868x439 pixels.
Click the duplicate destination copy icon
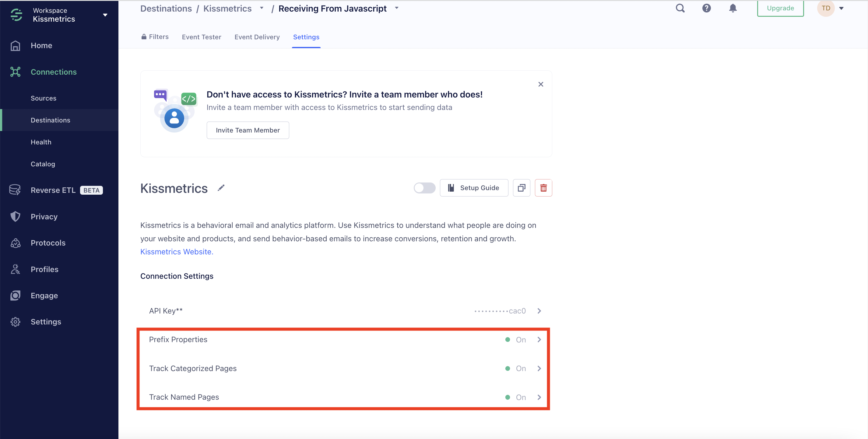[521, 188]
